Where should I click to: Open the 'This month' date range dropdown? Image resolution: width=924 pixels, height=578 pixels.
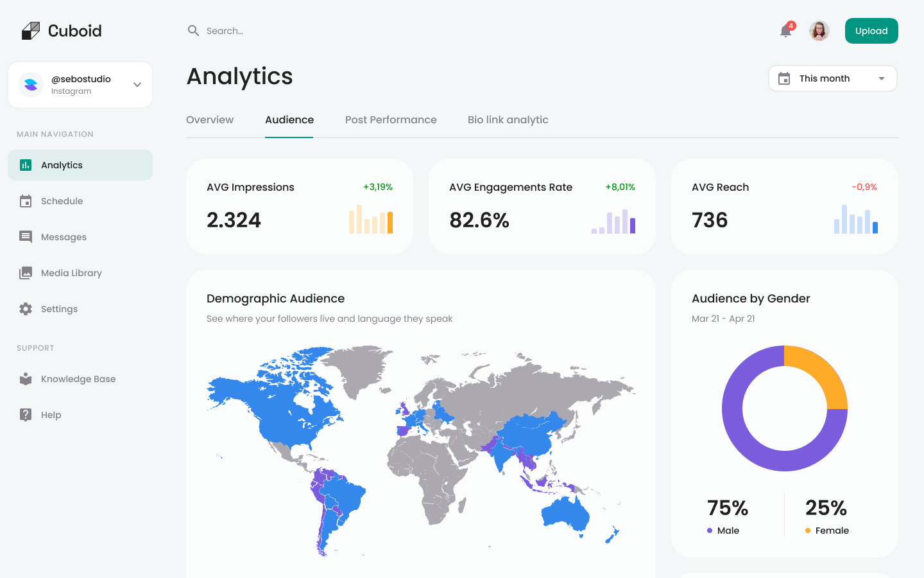click(832, 78)
